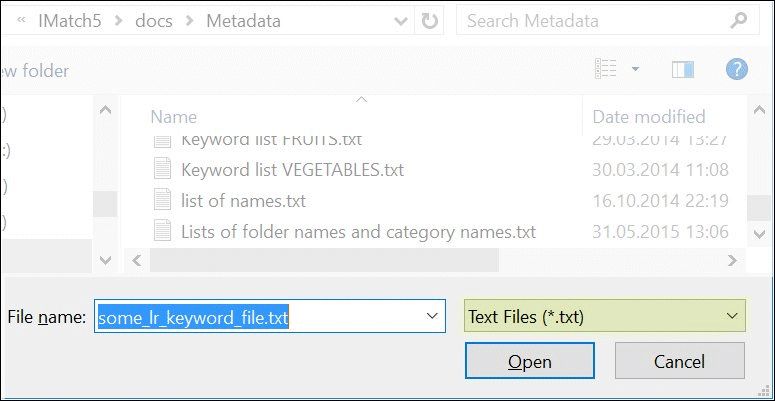
Task: Click icon of Lists of folder names file
Action: tap(162, 231)
